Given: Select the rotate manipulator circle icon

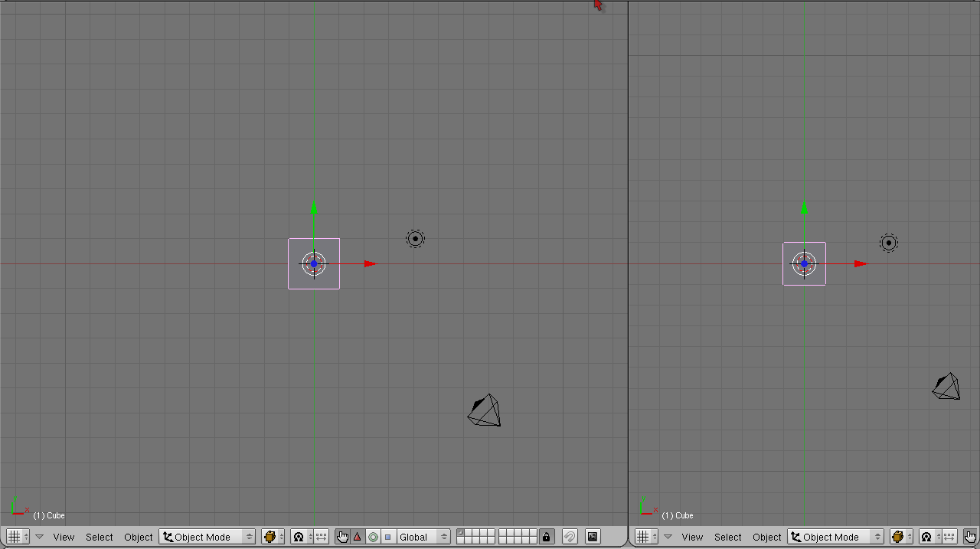Looking at the screenshot, I should pos(373,537).
